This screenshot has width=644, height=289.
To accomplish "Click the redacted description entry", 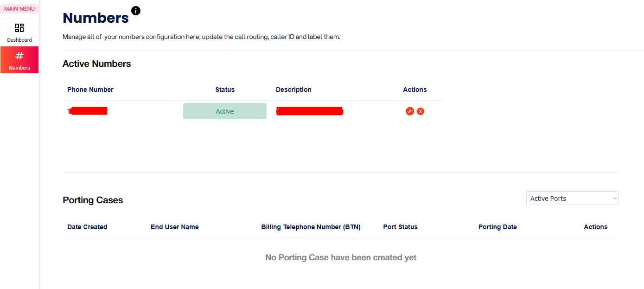I will pos(309,111).
